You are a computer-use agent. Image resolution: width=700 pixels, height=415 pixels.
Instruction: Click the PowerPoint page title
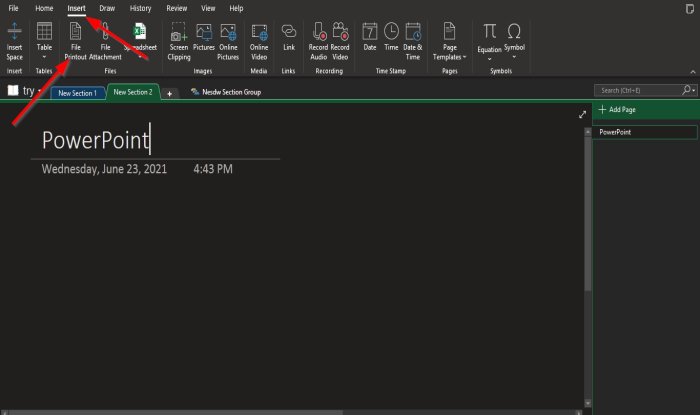96,140
